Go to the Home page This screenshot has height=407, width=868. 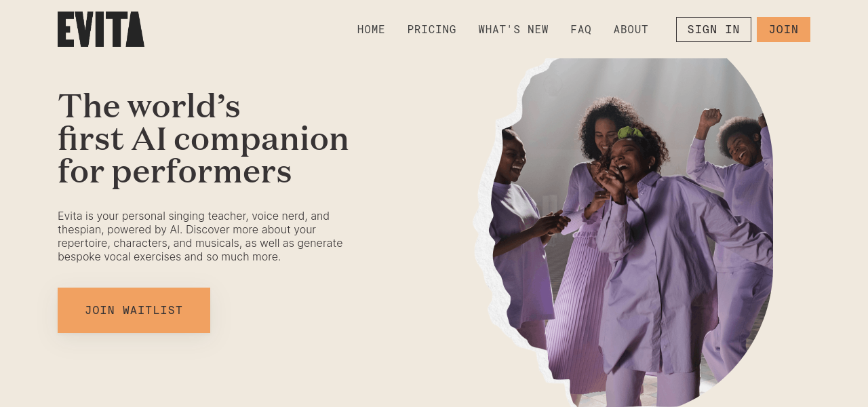point(371,30)
